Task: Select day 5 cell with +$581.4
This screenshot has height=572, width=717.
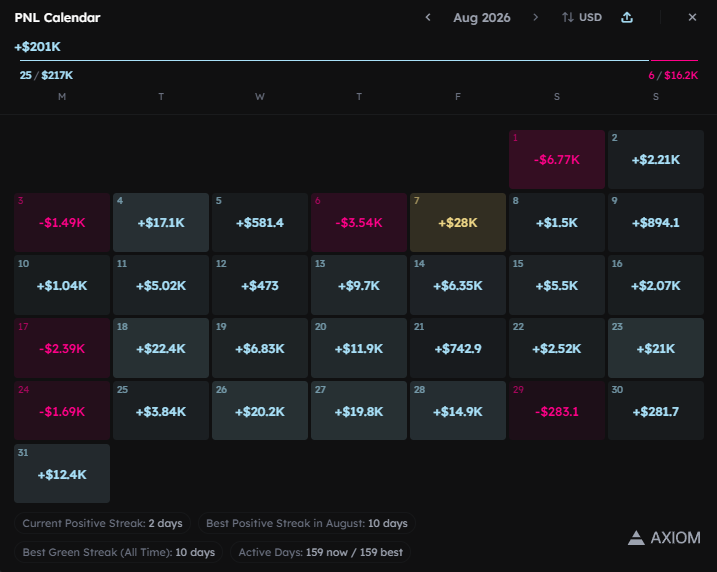Action: pos(260,222)
